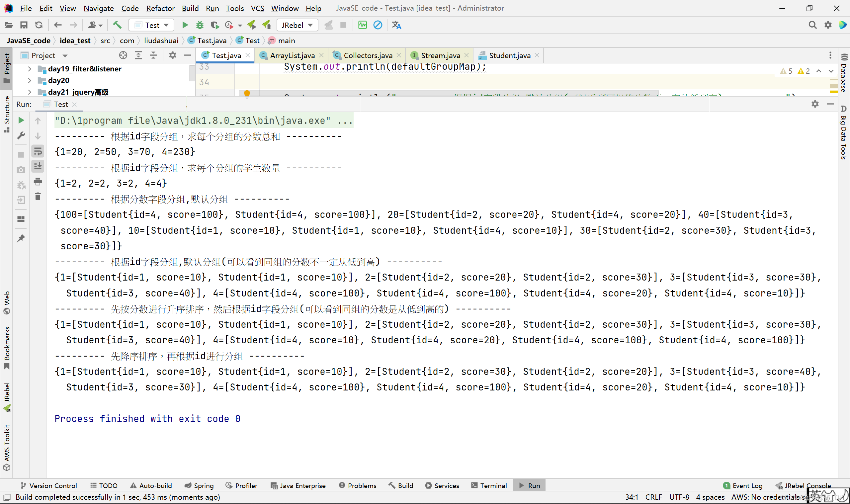Open Search Everywhere magnifier icon
850x504 pixels.
click(x=812, y=25)
